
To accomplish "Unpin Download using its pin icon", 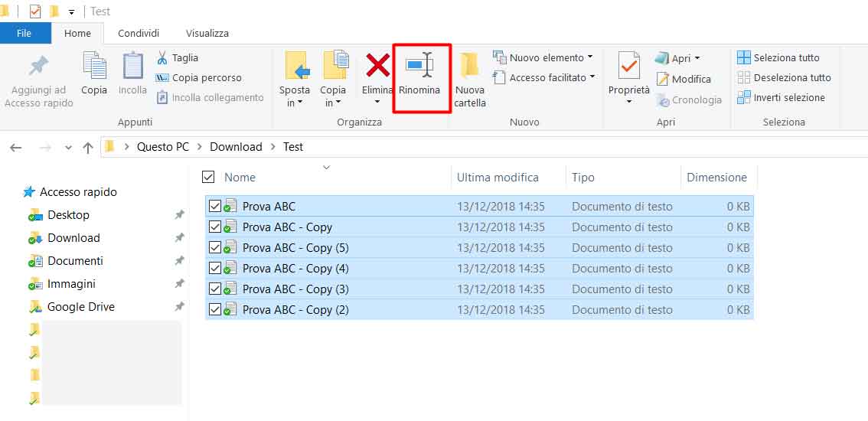I will [179, 238].
